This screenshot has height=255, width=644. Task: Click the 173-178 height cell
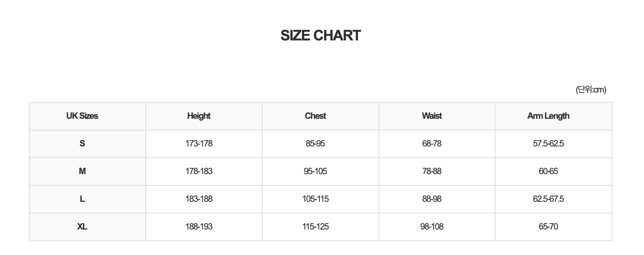point(199,144)
